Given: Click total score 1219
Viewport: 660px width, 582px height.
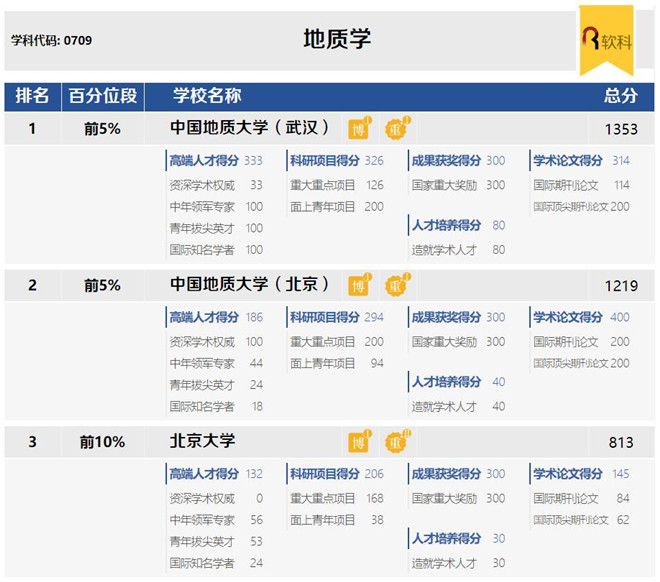Looking at the screenshot, I should click(x=621, y=286).
